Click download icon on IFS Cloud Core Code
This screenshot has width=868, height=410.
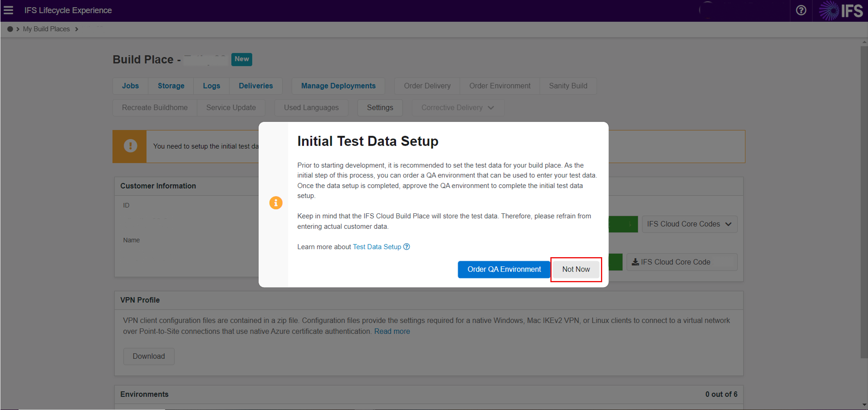pyautogui.click(x=635, y=262)
